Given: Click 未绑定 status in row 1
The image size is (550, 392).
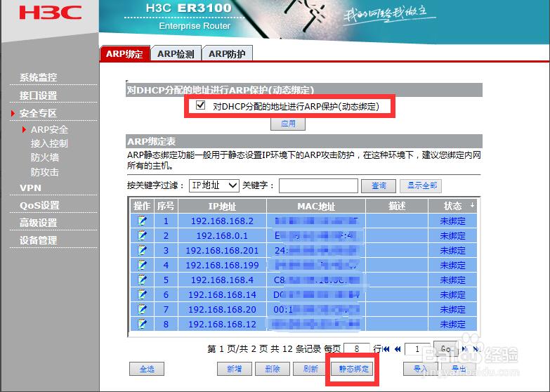Looking at the screenshot, I should point(452,221).
